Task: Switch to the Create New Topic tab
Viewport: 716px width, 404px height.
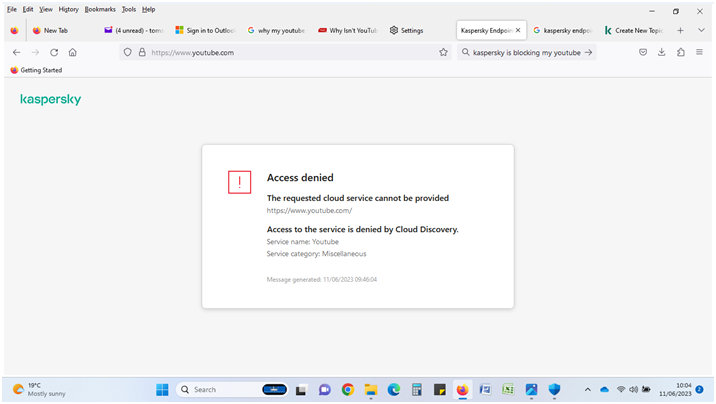Action: 634,31
